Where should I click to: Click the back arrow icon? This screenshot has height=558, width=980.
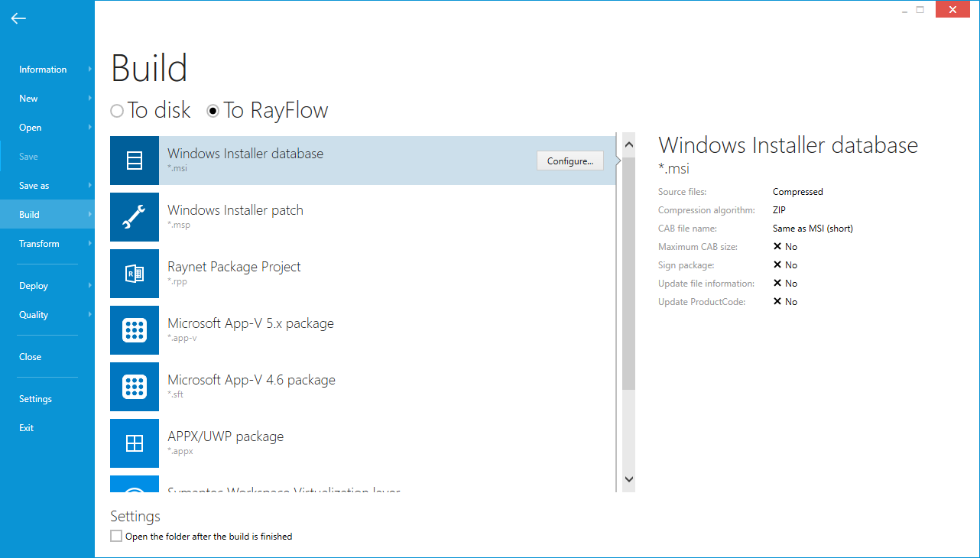[18, 18]
